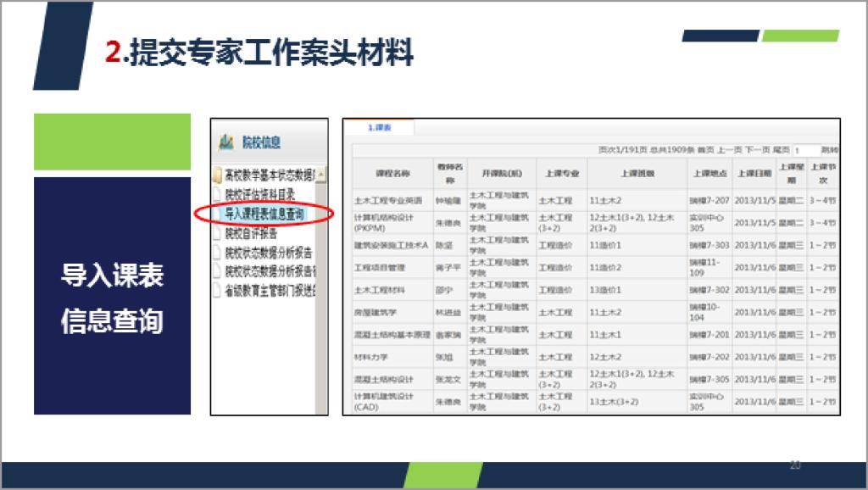
Task: Click the 课程名称 column header
Action: click(x=392, y=173)
